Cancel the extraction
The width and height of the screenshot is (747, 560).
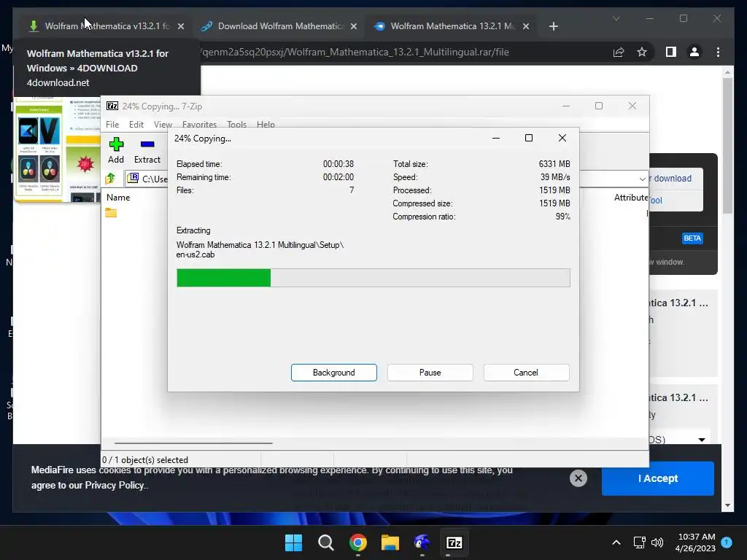pos(526,373)
